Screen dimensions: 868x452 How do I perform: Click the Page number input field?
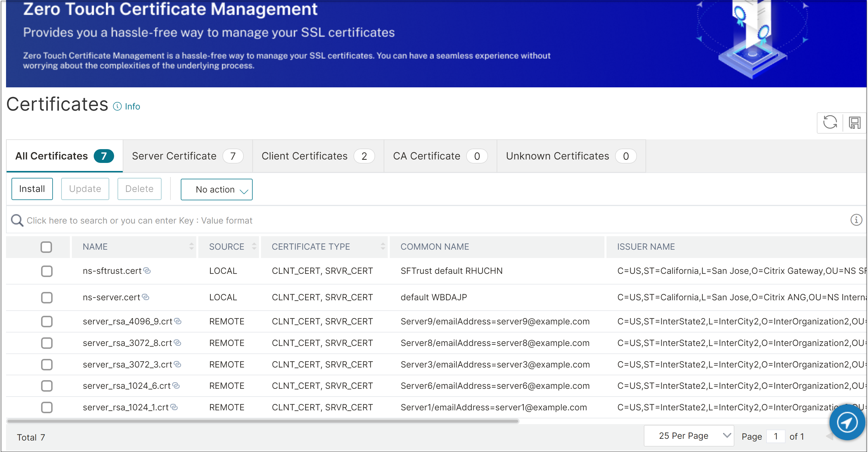coord(776,436)
